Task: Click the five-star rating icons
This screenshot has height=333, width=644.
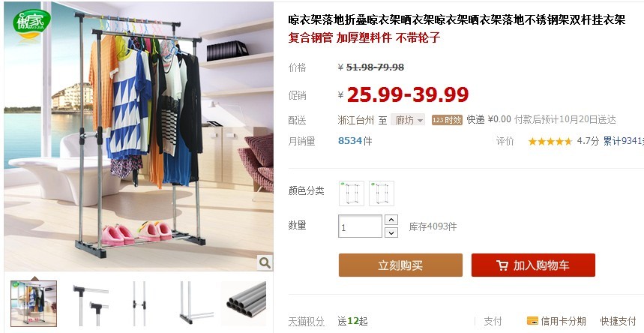Action: pyautogui.click(x=550, y=142)
